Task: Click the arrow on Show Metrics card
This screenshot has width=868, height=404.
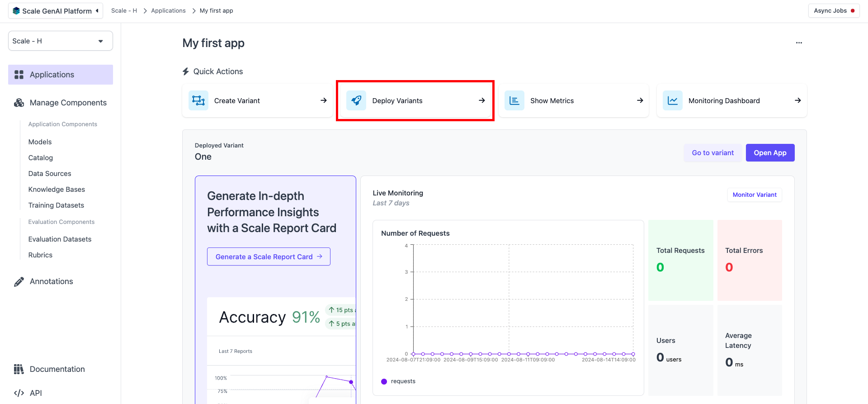Action: (640, 100)
